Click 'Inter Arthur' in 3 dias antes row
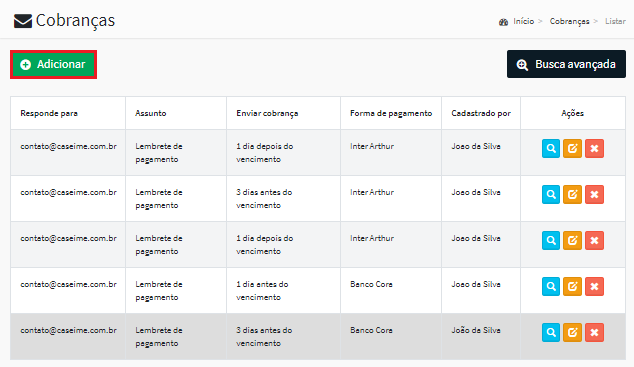 (x=372, y=192)
